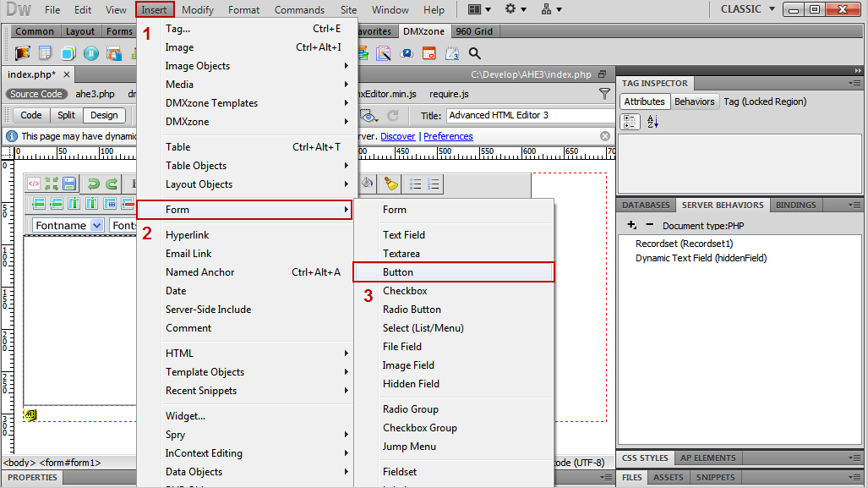Select Dynamic Text Field (hiddenField) server behavior
This screenshot has width=868, height=488.
coord(701,258)
